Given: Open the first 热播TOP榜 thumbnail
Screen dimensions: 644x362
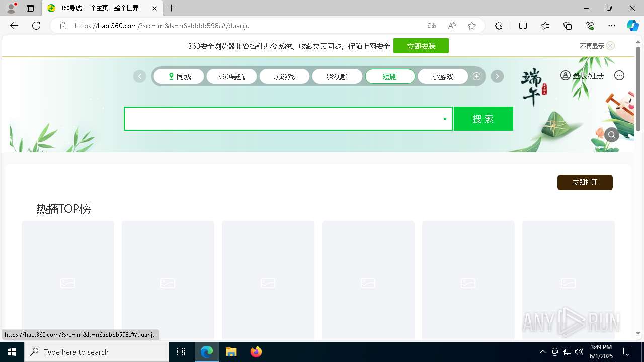Looking at the screenshot, I should 68,280.
